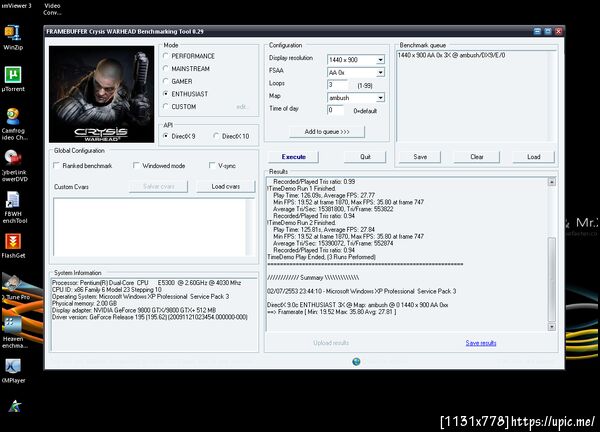Click the Save results link
This screenshot has width=600, height=432.
click(x=481, y=343)
